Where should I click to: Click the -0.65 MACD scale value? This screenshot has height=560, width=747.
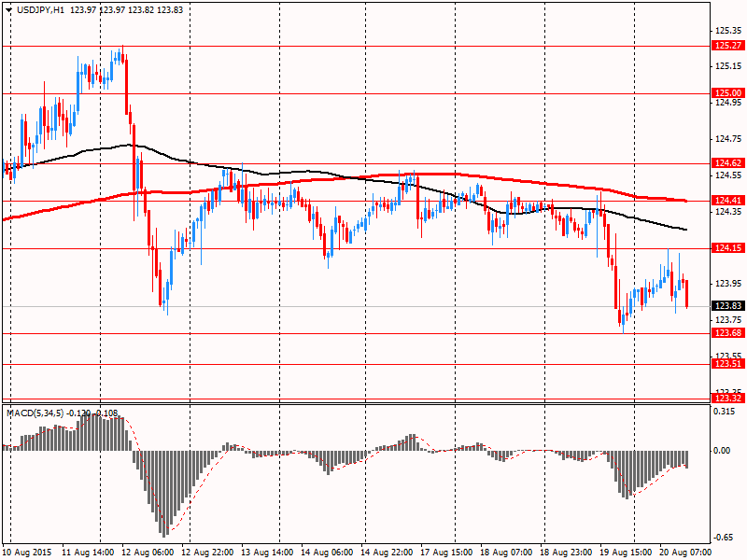click(x=724, y=538)
